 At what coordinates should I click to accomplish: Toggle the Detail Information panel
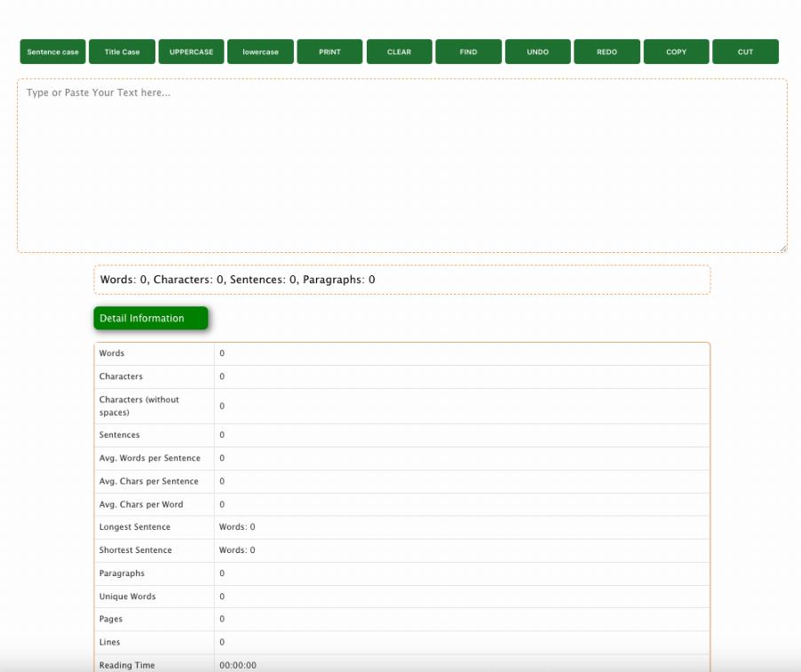coord(150,319)
